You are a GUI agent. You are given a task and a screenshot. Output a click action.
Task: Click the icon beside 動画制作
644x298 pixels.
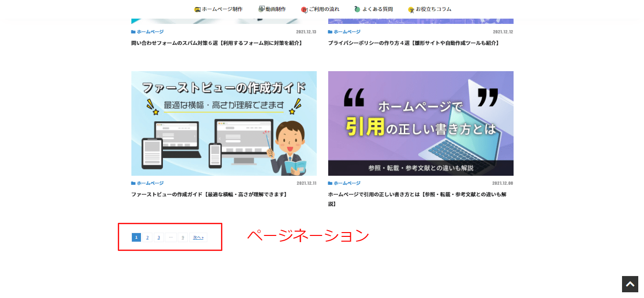coord(261,9)
